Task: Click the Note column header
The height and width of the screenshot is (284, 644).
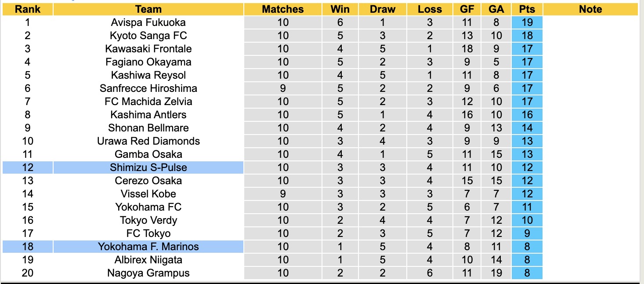Action: click(x=590, y=9)
